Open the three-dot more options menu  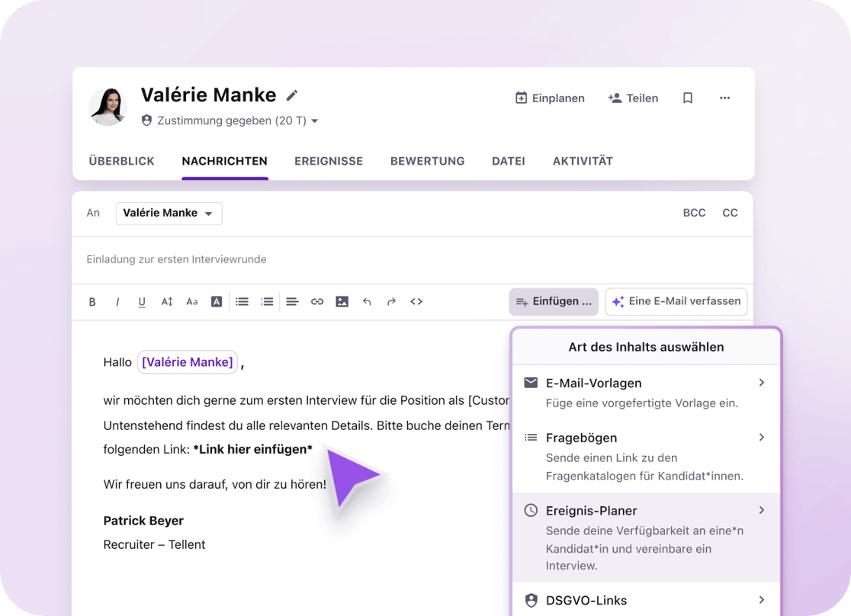[724, 98]
